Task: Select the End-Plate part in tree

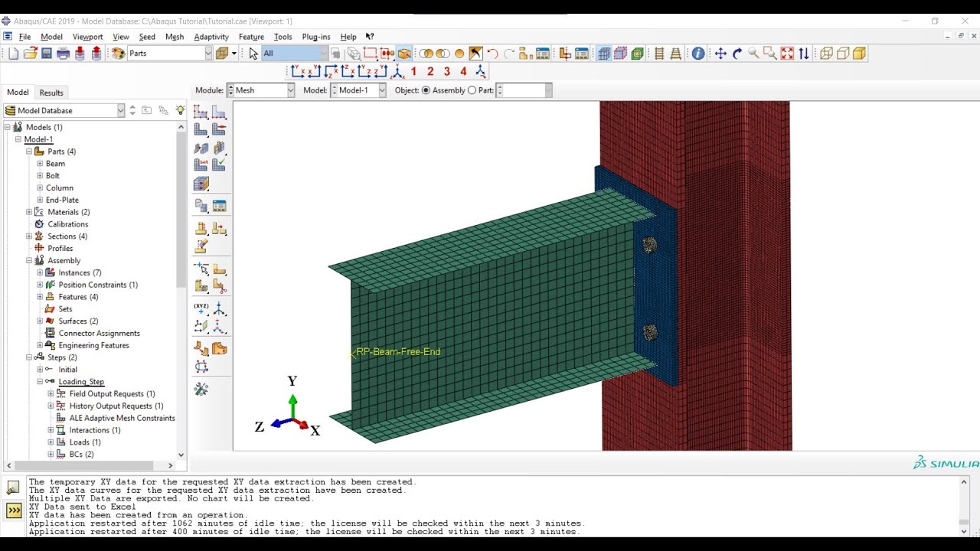Action: [x=62, y=201]
